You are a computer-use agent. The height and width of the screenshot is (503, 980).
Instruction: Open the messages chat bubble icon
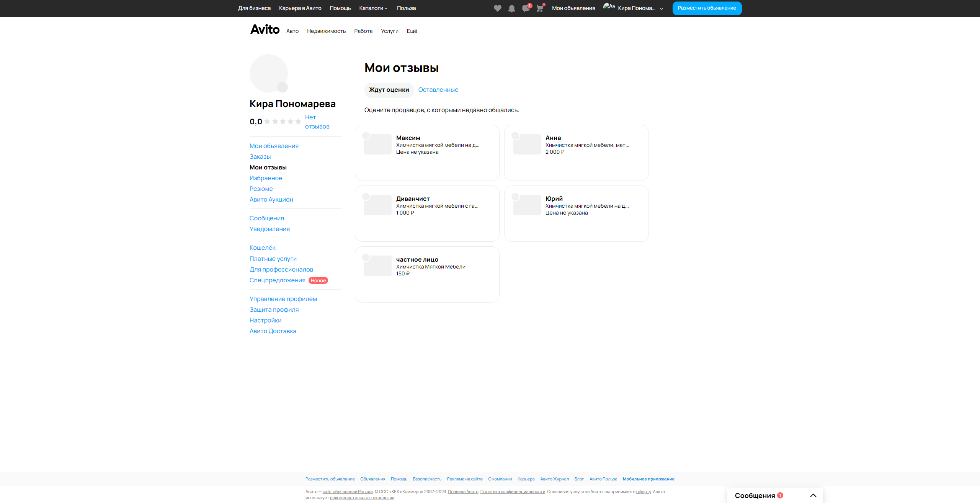526,8
